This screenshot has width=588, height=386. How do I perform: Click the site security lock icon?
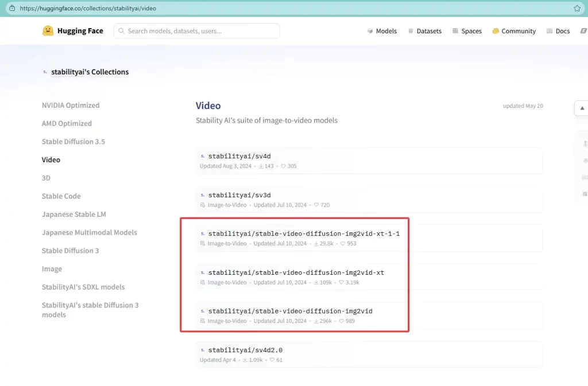click(x=12, y=8)
